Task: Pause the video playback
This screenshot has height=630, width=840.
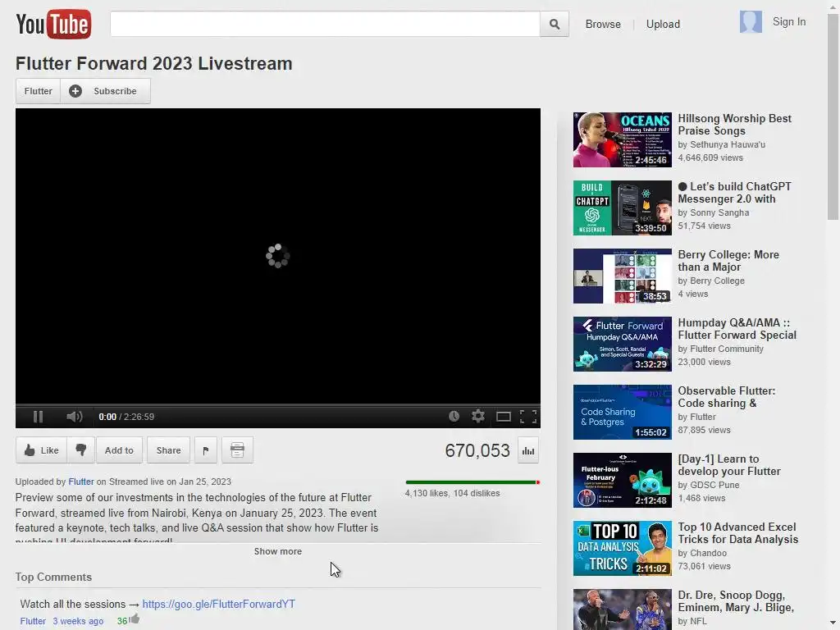Action: click(x=38, y=417)
